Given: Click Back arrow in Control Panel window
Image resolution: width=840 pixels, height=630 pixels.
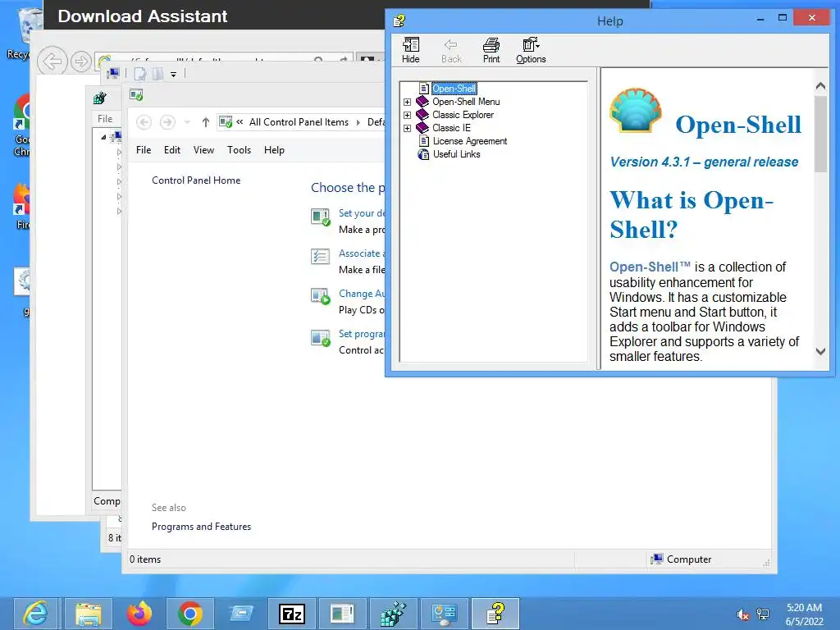Looking at the screenshot, I should (x=144, y=122).
